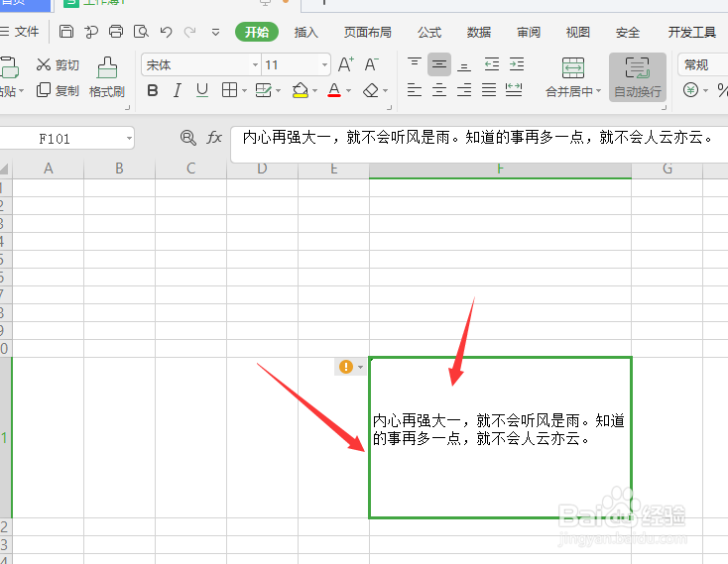Toggle Italic formatting
This screenshot has height=564, width=728.
coord(177,90)
